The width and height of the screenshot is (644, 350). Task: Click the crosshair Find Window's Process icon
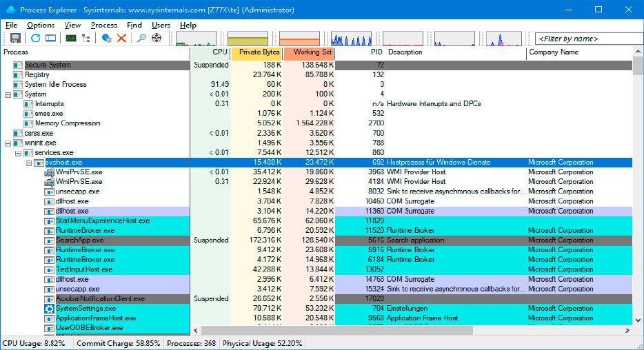(x=157, y=38)
